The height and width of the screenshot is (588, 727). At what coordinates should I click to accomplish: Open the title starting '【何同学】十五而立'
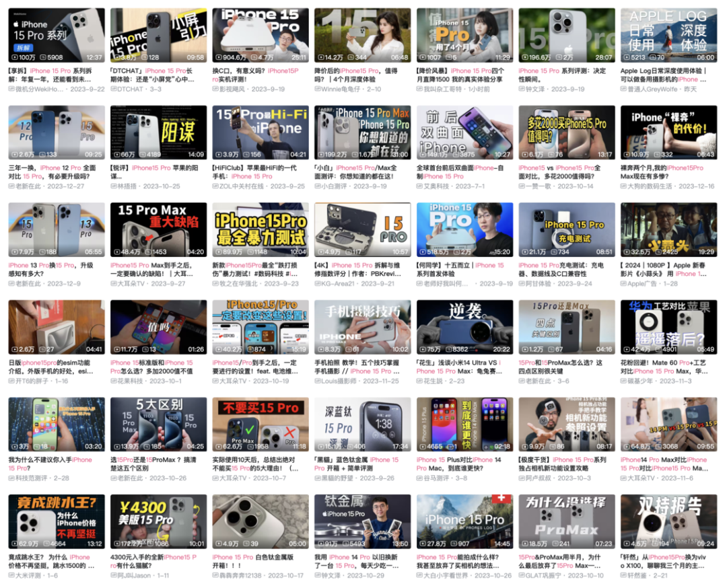point(460,270)
